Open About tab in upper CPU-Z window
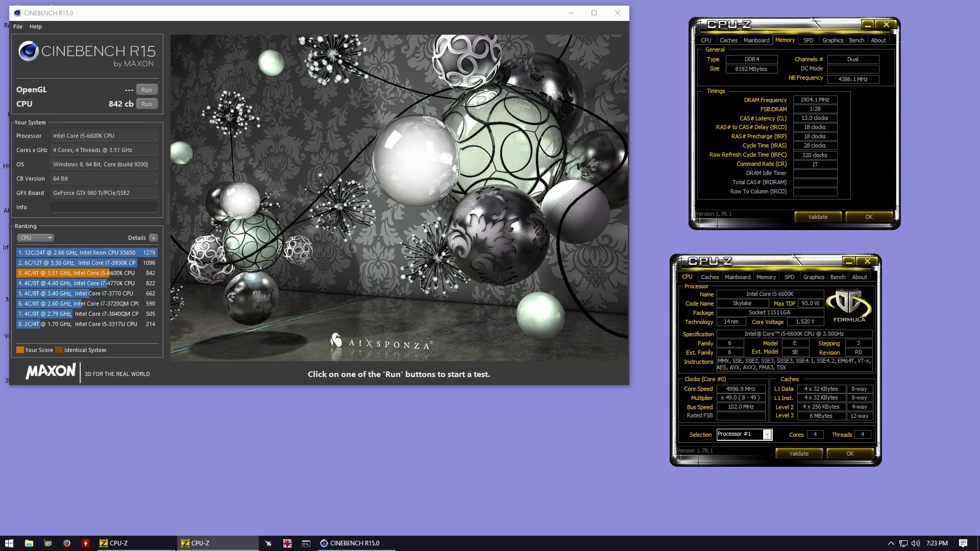Image resolution: width=980 pixels, height=551 pixels. 878,40
